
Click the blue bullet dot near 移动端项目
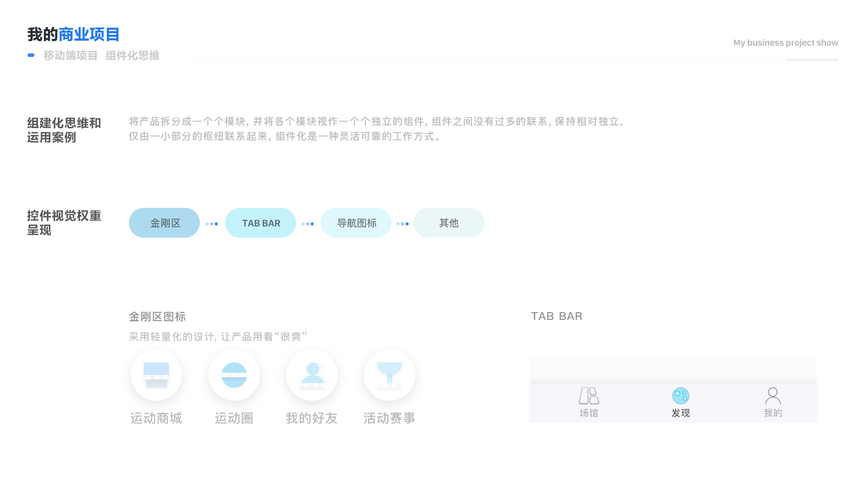(x=31, y=55)
